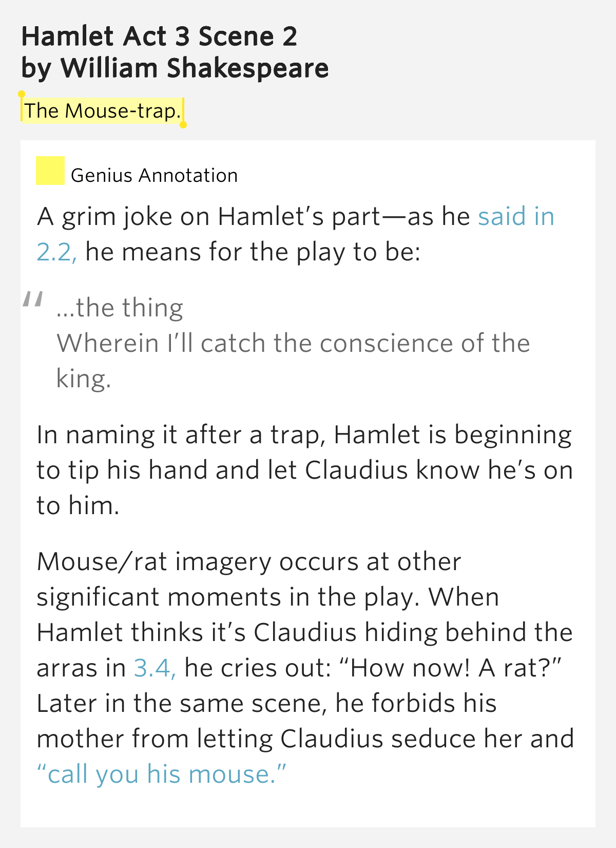Click paragraph starting 'In naming it after'
Viewport: 616px width, 848px height.
305,470
